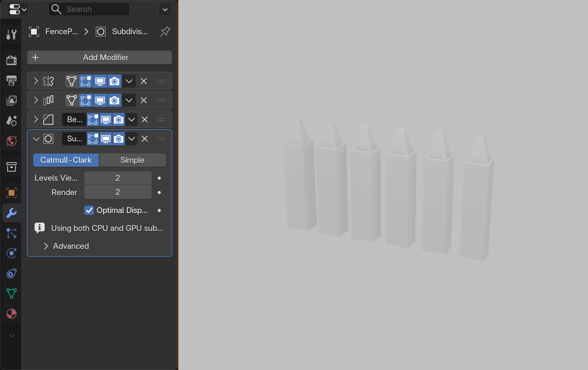Click the Be... modifier name field
The width and height of the screenshot is (588, 370).
click(74, 119)
